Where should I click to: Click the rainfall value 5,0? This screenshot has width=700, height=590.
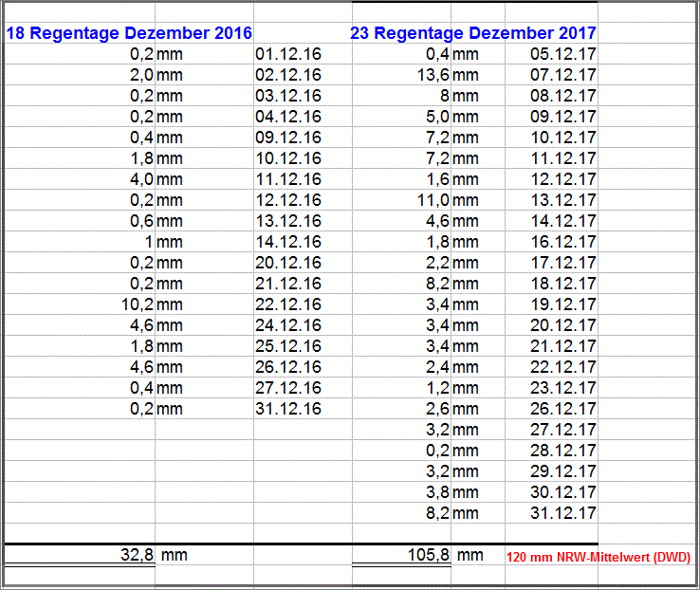[x=438, y=117]
